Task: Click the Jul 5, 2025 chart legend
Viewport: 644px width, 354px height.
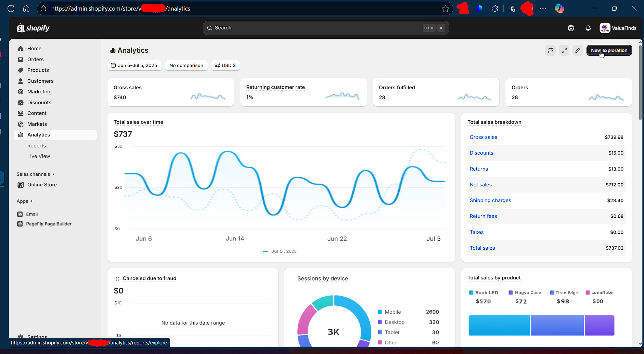Action: (x=280, y=251)
